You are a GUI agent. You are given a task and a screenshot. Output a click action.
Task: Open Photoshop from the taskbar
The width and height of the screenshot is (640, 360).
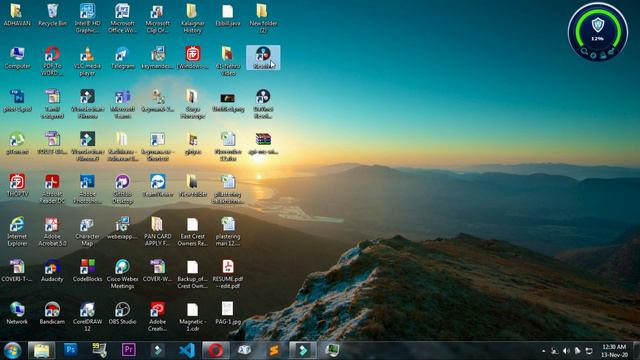point(71,350)
